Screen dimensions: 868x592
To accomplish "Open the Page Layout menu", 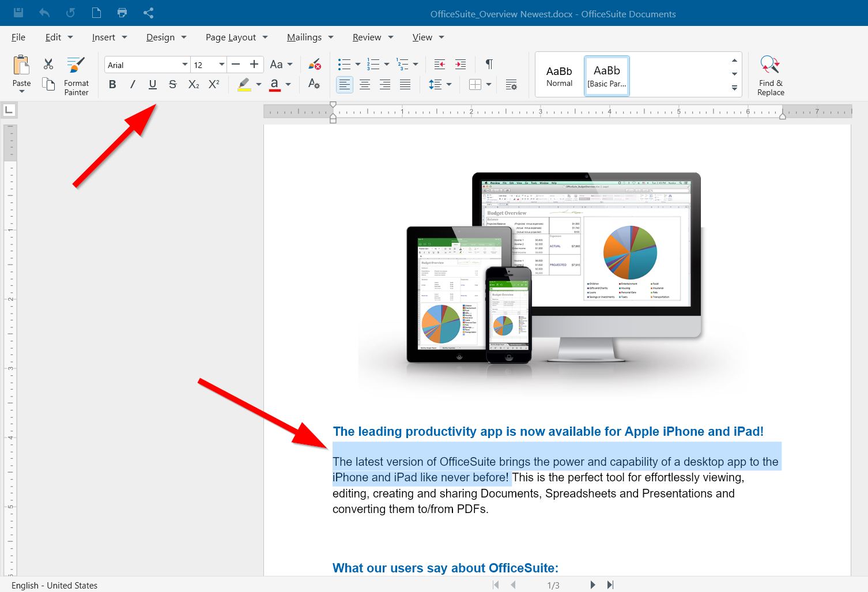I will point(237,37).
